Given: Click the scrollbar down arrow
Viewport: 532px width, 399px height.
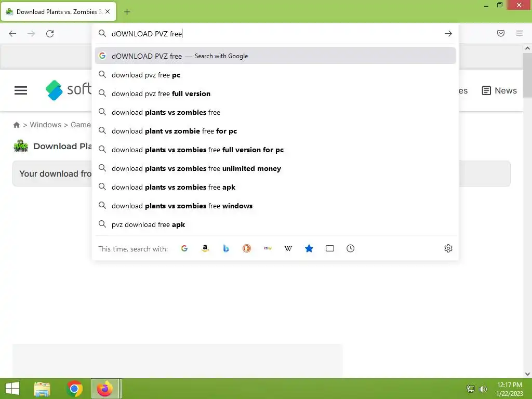Looking at the screenshot, I should pyautogui.click(x=528, y=374).
